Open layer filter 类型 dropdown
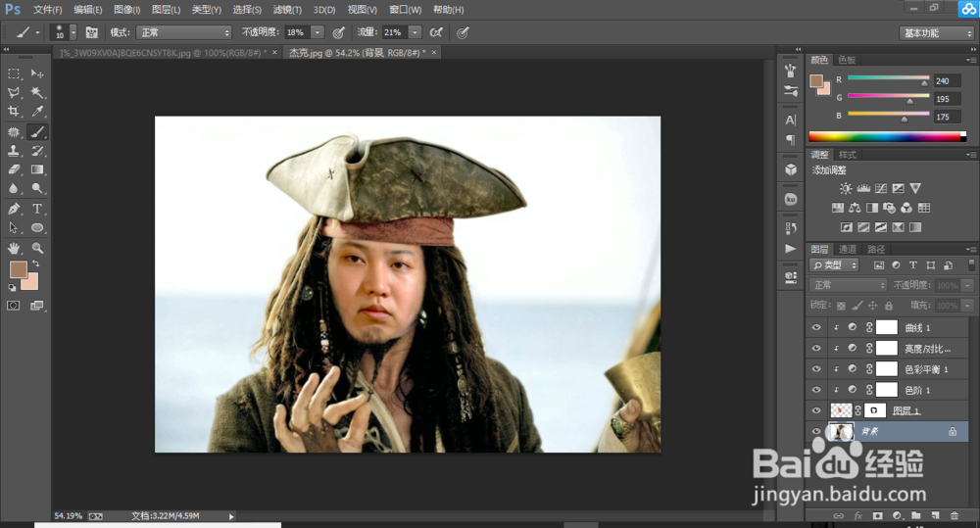This screenshot has height=528, width=980. pos(834,265)
